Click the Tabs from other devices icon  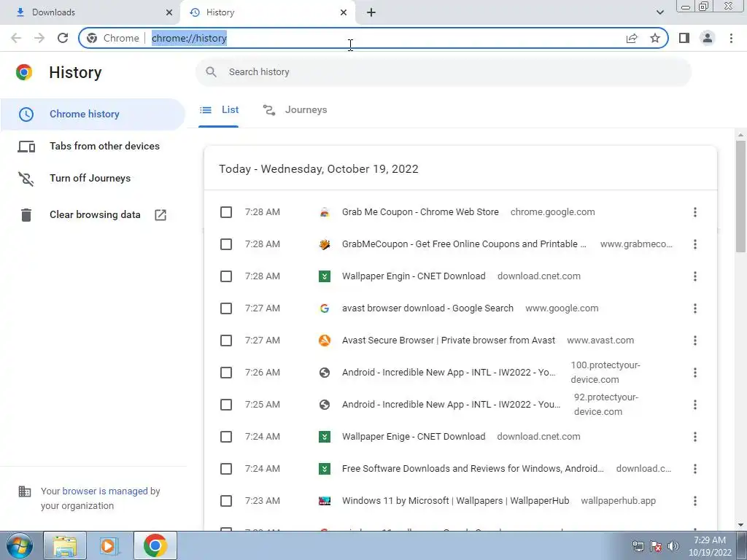tap(26, 146)
